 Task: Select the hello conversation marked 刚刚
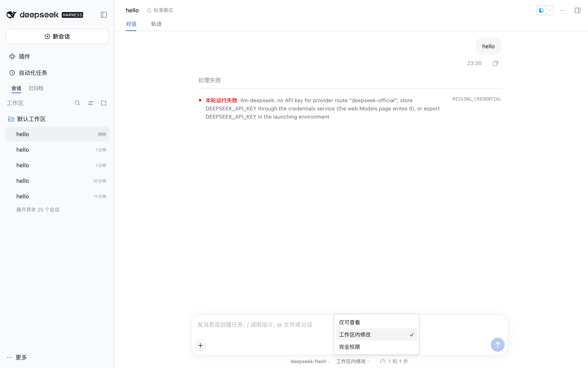click(57, 134)
